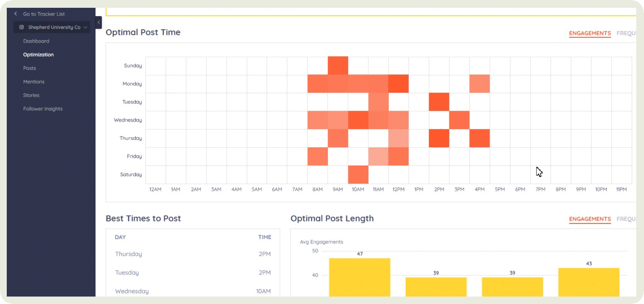Expand the Shepherd University Co account dropdown arrow

tap(86, 27)
